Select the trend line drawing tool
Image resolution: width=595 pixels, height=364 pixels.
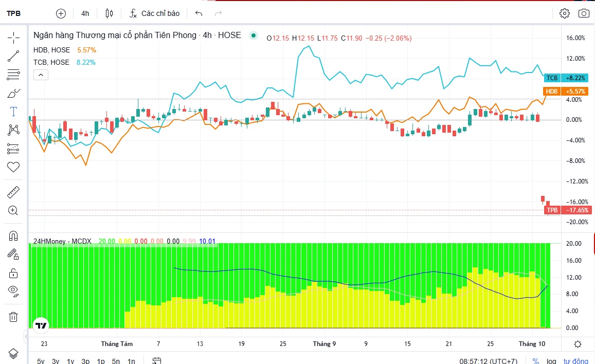[x=13, y=56]
